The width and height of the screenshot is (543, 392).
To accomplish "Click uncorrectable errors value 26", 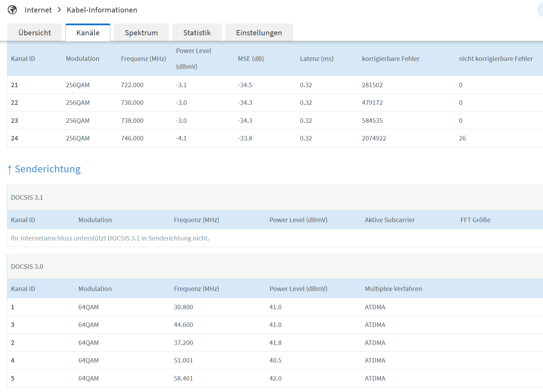I will 462,138.
